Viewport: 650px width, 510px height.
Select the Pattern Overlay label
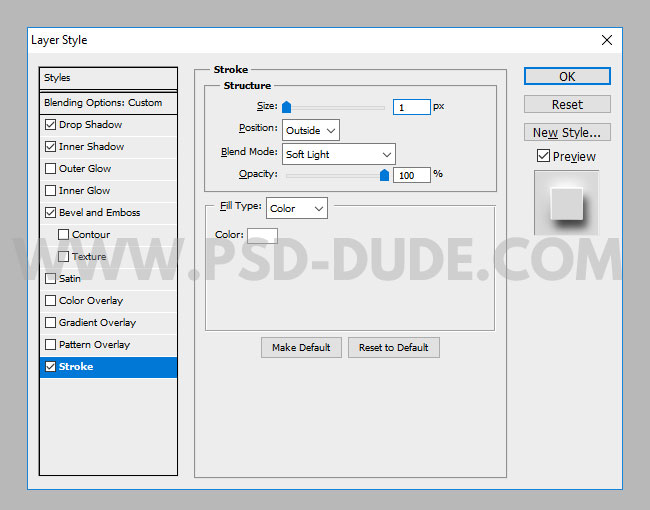click(95, 344)
